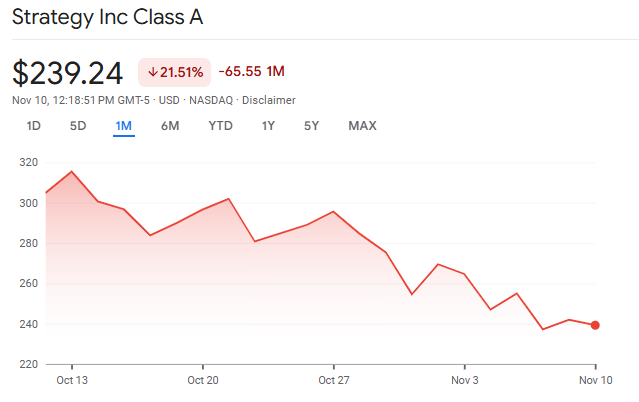Switch to the 5D range tab

point(78,126)
